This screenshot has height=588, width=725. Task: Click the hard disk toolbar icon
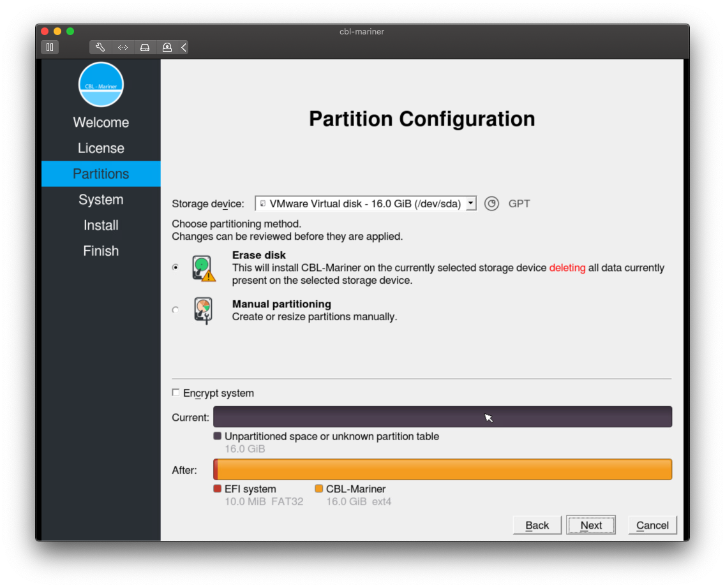tap(145, 47)
